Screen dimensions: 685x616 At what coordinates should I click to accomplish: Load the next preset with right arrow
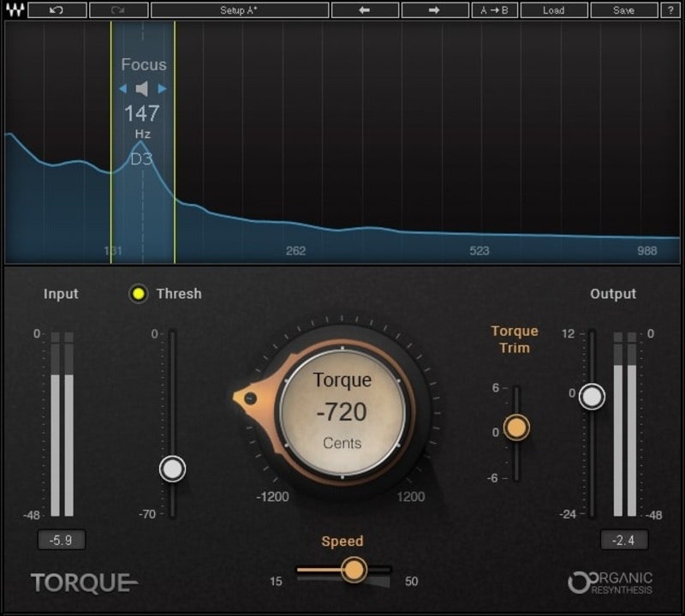tap(434, 10)
